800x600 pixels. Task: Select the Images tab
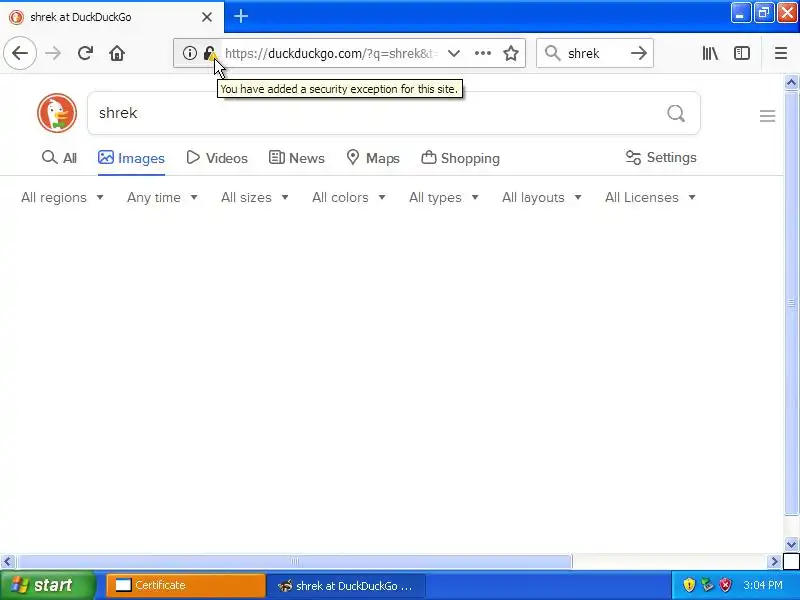click(x=131, y=158)
